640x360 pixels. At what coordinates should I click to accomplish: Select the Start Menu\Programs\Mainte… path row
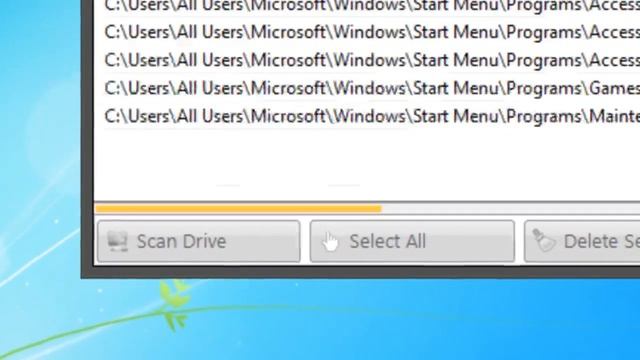[372, 116]
